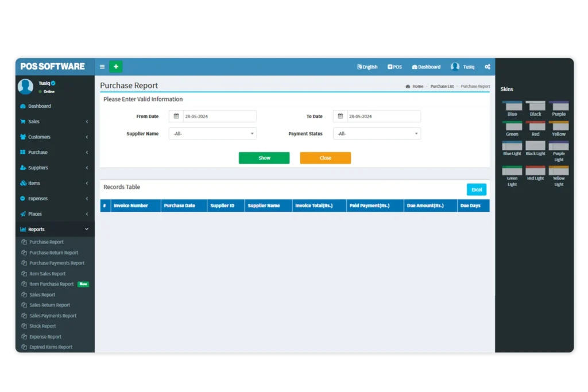Click the Home breadcrumb icon
Screen dimensions: 588x392
coord(408,86)
